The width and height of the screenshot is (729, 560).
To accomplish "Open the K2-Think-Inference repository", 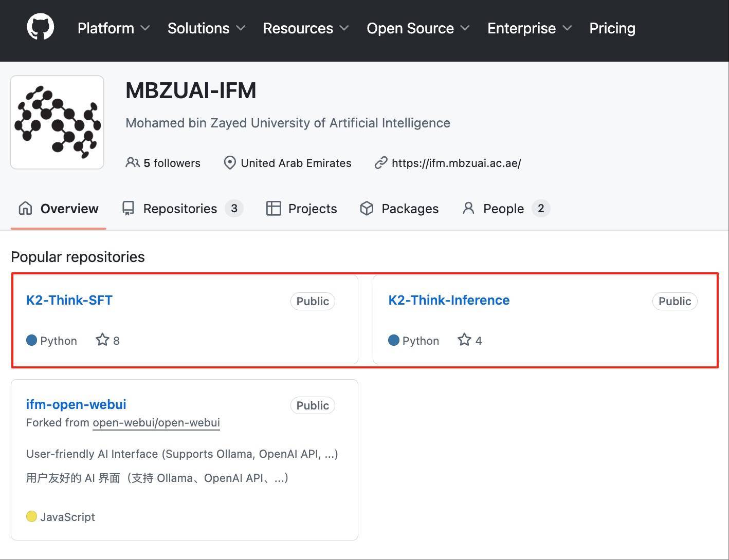I will tap(449, 300).
